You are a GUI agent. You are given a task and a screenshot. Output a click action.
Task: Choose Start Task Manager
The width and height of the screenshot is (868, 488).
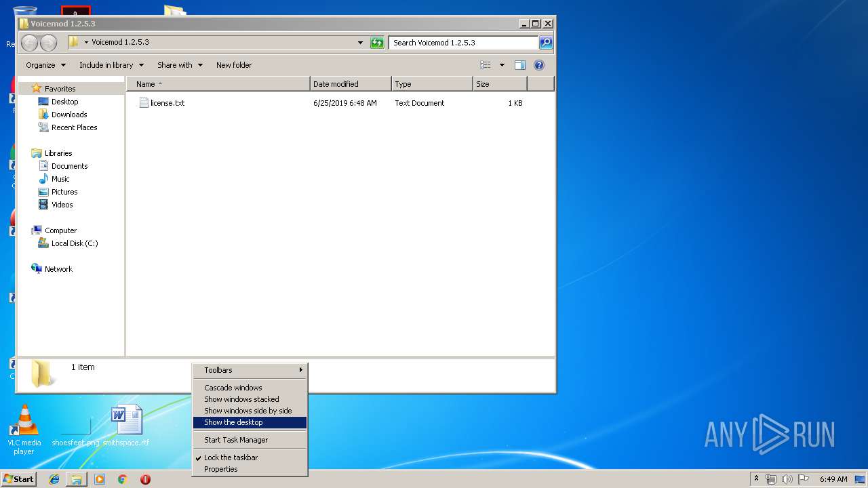point(250,440)
